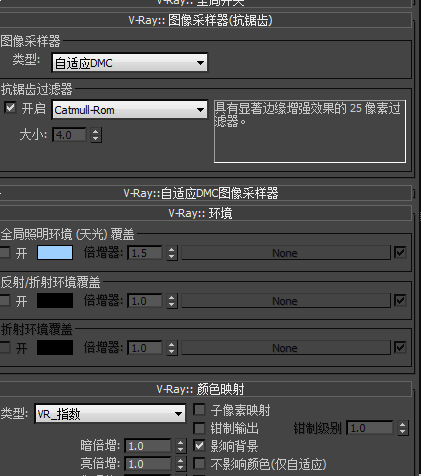421x476 pixels.
Task: Enable 不影响颜色(仅自适应) checkbox
Action: 199,464
